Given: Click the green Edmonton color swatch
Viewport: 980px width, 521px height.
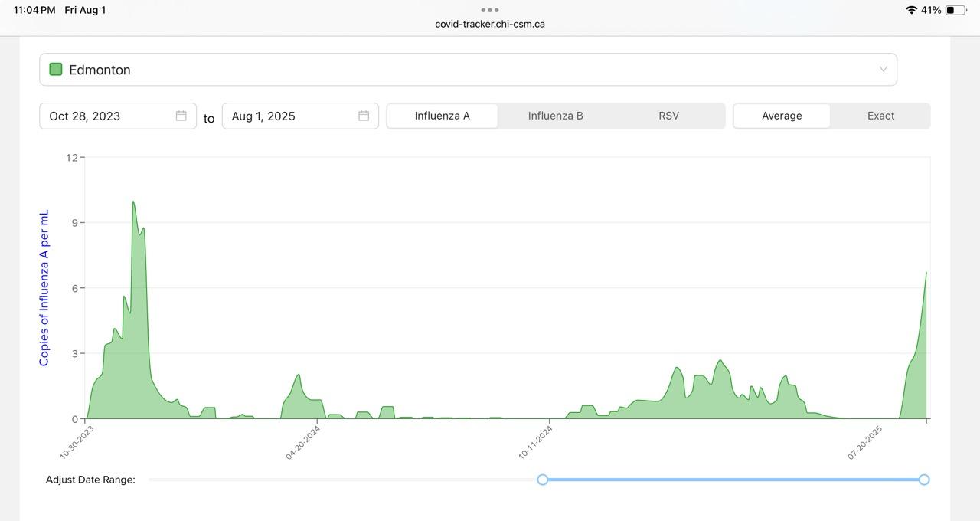Looking at the screenshot, I should pyautogui.click(x=56, y=70).
